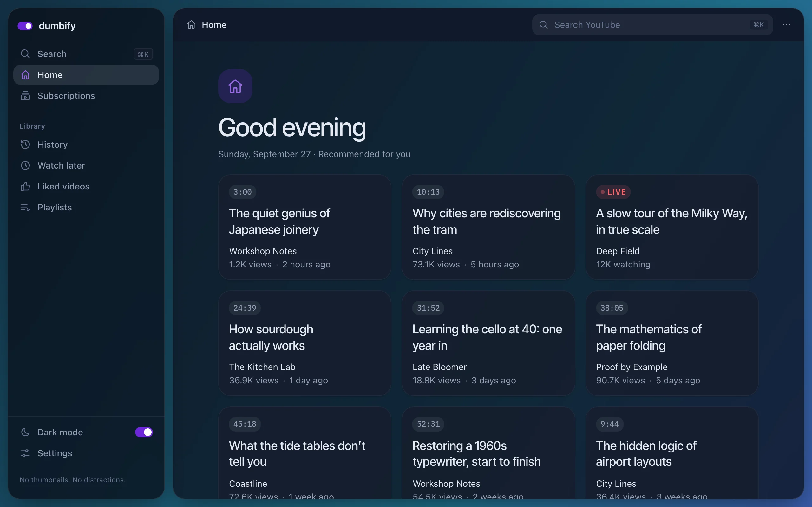Select Home in the sidebar navigation
Image resolution: width=812 pixels, height=507 pixels.
click(86, 75)
